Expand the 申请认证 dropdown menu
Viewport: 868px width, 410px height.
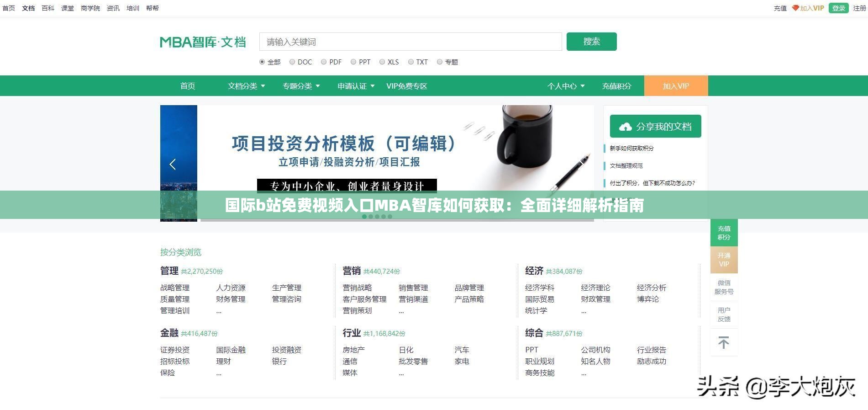[356, 86]
